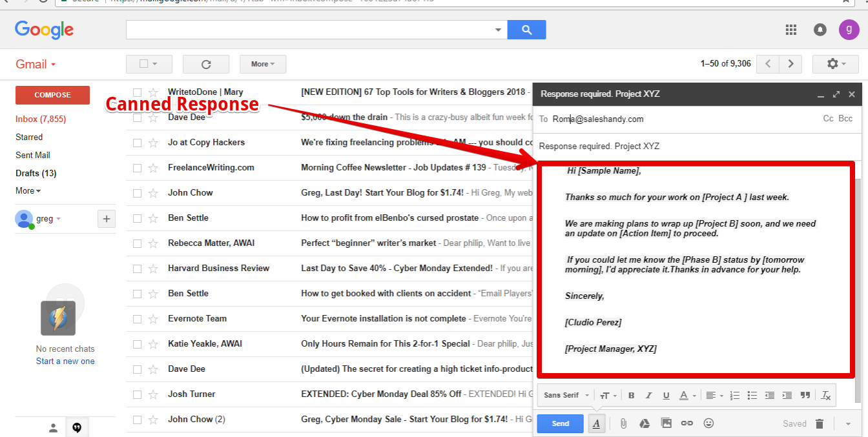This screenshot has width=868, height=437.
Task: Star the Ben Settle prostate email
Action: click(153, 218)
